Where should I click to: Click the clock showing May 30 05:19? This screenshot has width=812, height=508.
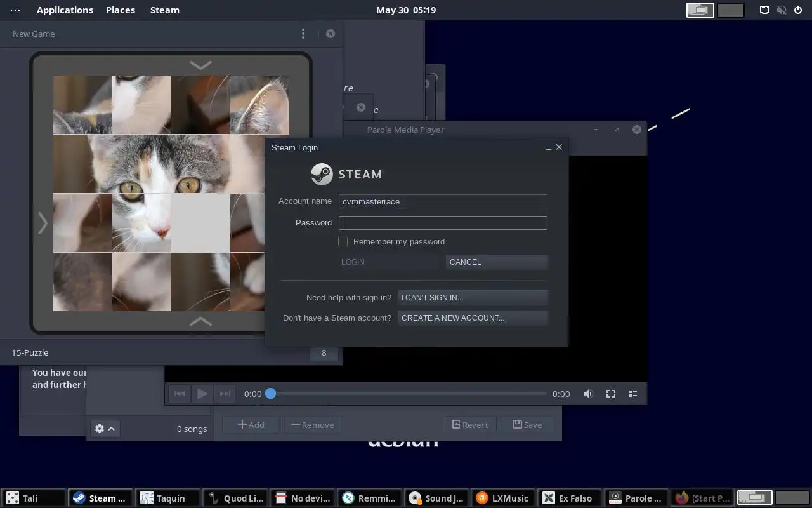pos(406,10)
